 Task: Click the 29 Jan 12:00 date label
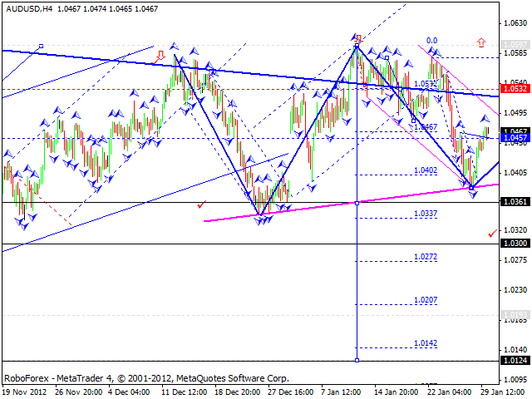point(503,392)
